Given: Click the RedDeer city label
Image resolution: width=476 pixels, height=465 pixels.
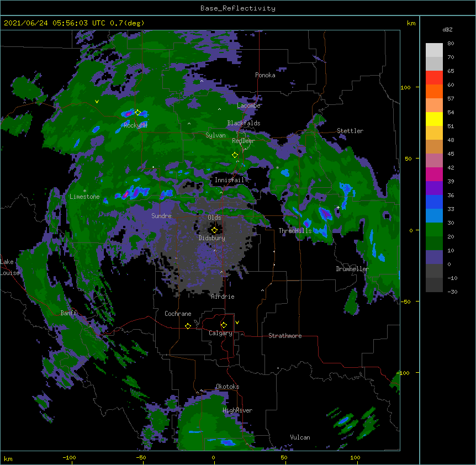Looking at the screenshot, I should pyautogui.click(x=244, y=141).
